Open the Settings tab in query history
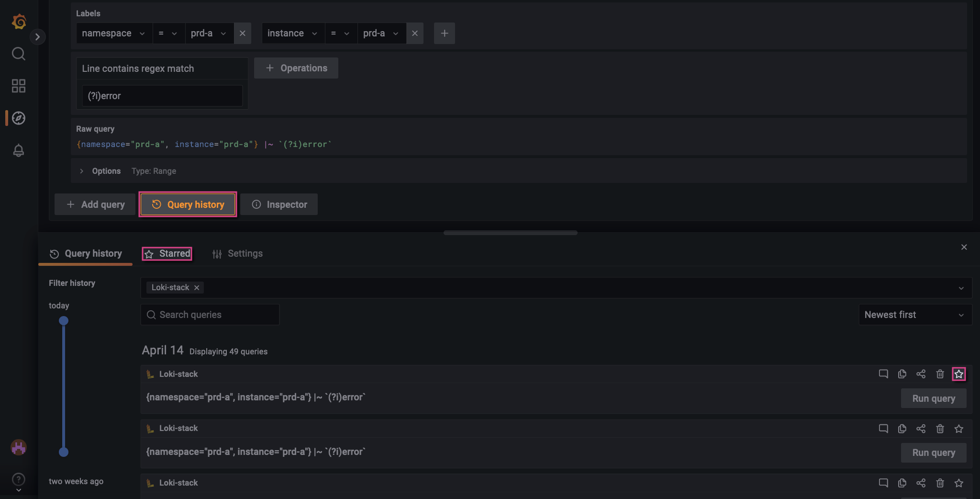Image resolution: width=980 pixels, height=499 pixels. pyautogui.click(x=237, y=253)
